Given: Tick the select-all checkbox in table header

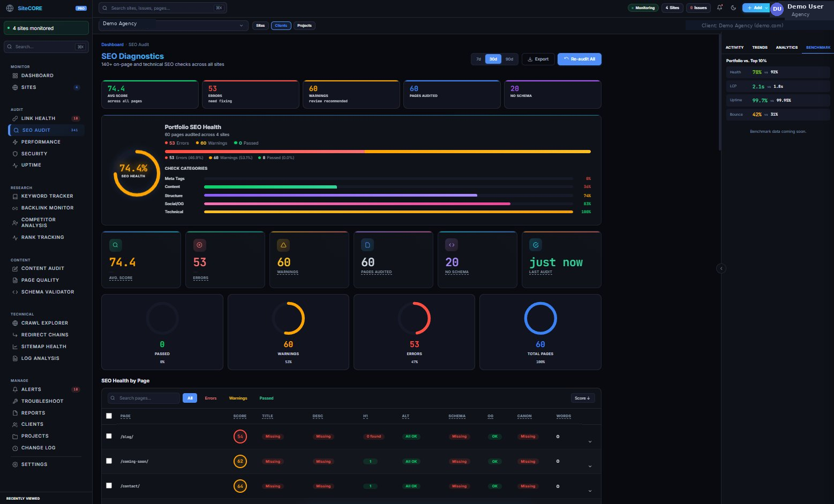Looking at the screenshot, I should click(109, 416).
